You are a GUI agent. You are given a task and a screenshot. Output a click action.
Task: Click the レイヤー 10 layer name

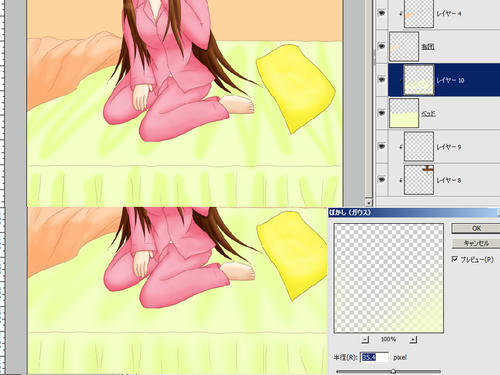tap(450, 80)
